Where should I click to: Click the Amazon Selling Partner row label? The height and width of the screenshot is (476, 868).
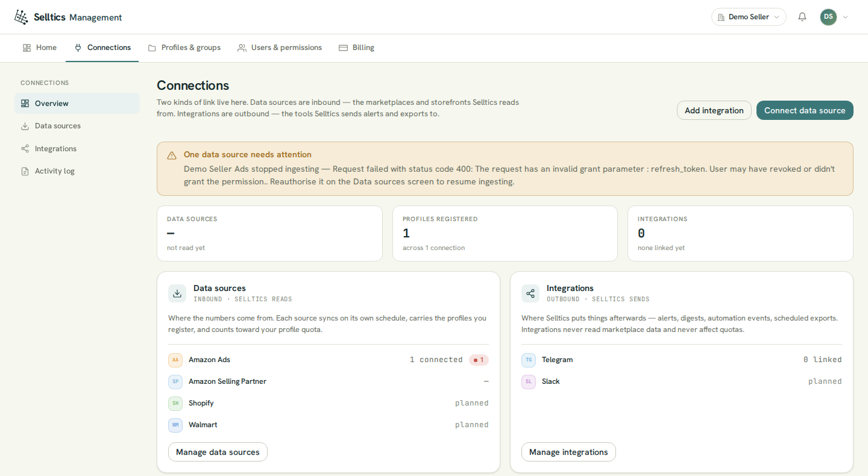coord(227,381)
